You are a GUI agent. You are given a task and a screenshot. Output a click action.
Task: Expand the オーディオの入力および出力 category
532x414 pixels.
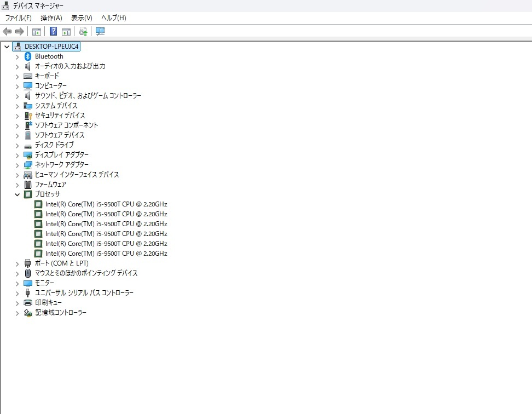point(18,67)
